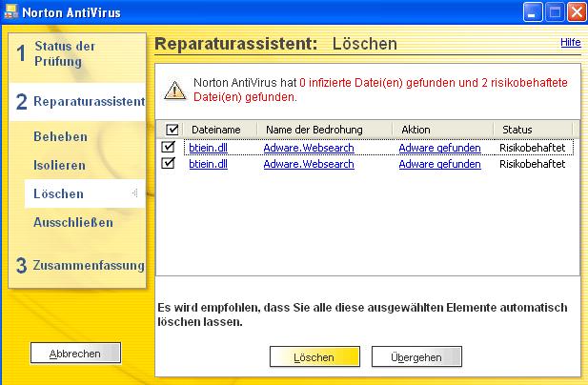
Task: Click the Norton AntiVirus title bar icon
Action: (10, 12)
